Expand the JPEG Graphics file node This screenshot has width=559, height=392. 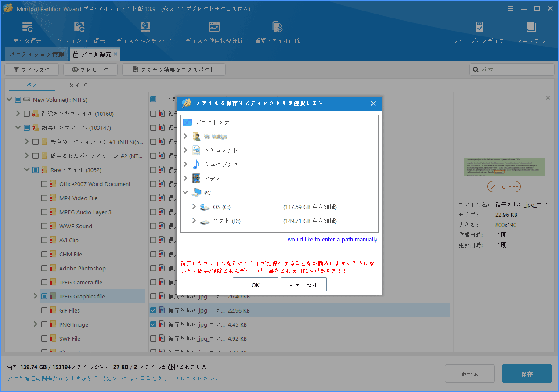coord(36,296)
